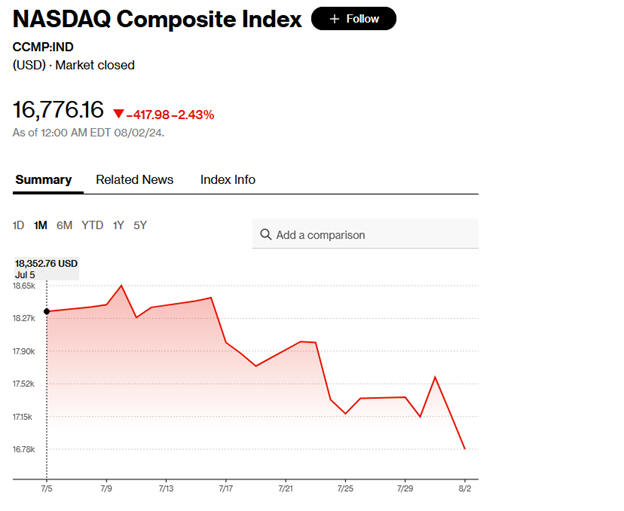This screenshot has height=511, width=624.
Task: Click the magnifier icon in comparison search
Action: point(266,235)
